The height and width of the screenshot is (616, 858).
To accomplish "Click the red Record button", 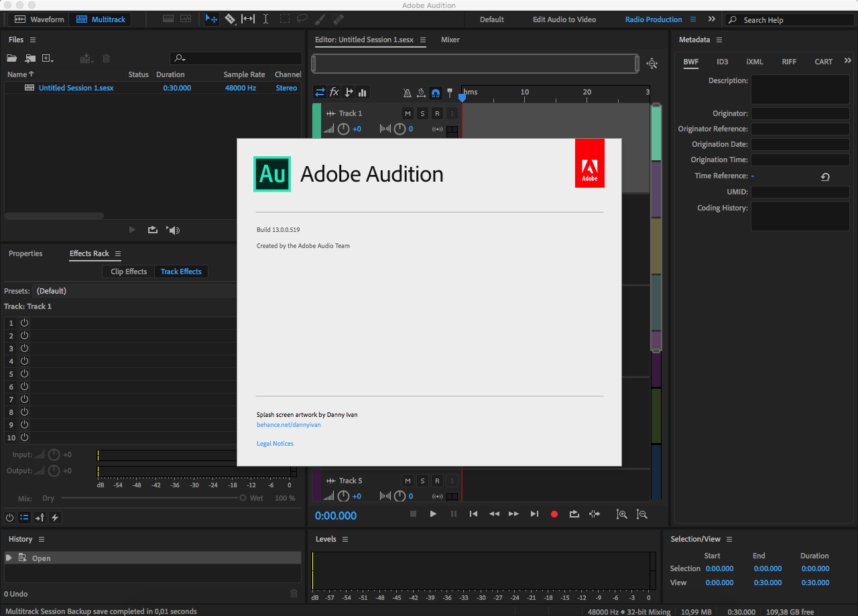I will [554, 514].
